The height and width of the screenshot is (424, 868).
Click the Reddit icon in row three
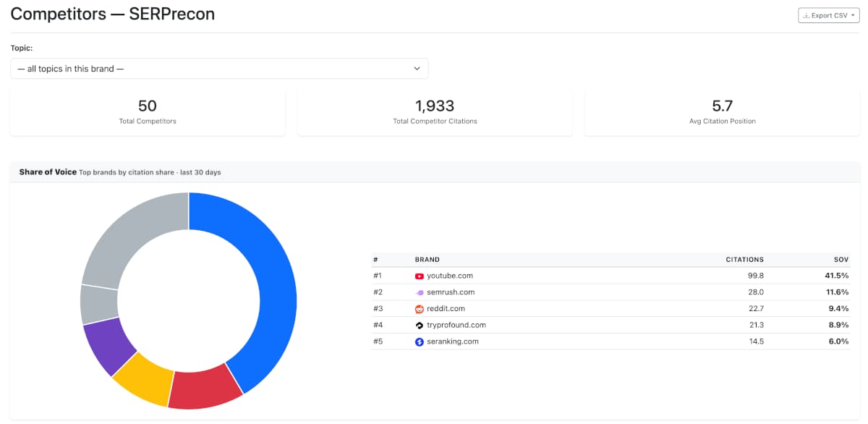click(x=419, y=309)
